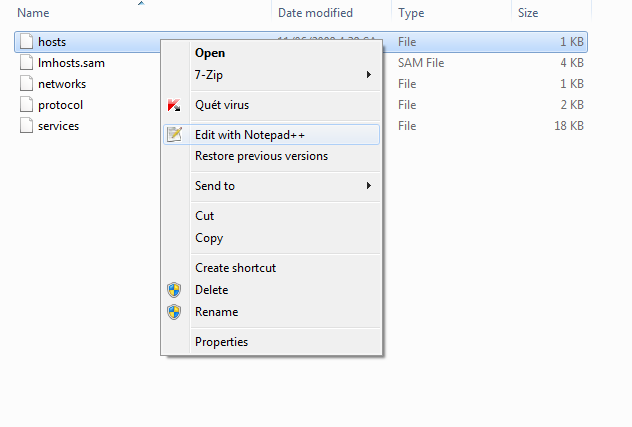
Task: Click the protocol file icon
Action: coord(25,105)
